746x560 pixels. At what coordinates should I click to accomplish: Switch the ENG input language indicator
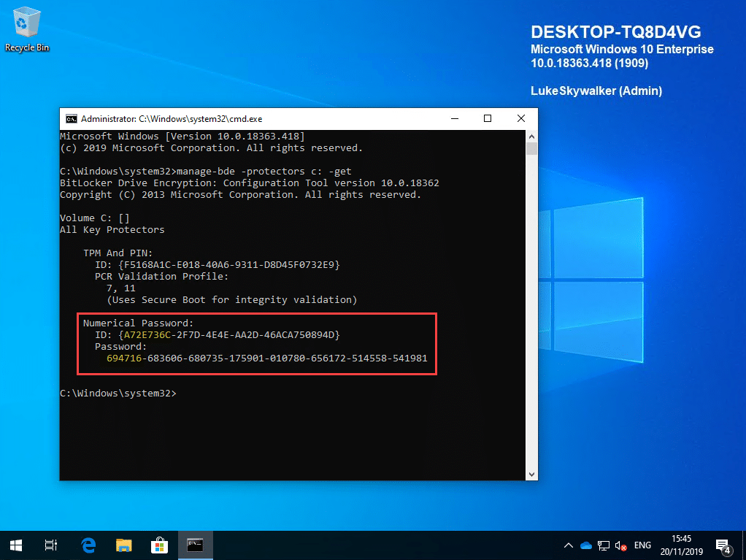(x=642, y=545)
